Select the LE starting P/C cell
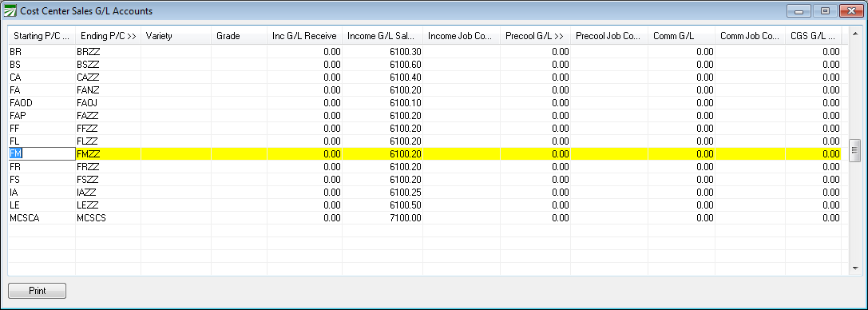The image size is (868, 310). pyautogui.click(x=42, y=205)
